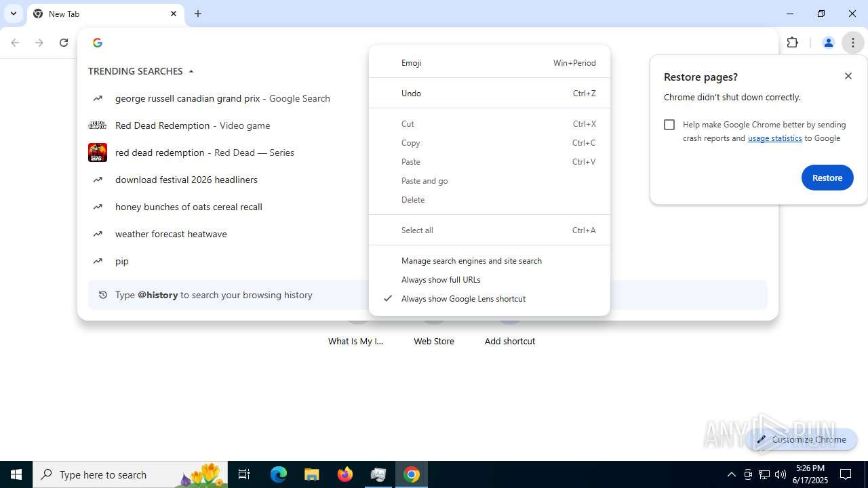Click the tray icon left of network
Image resolution: width=868 pixels, height=488 pixels.
click(x=748, y=474)
